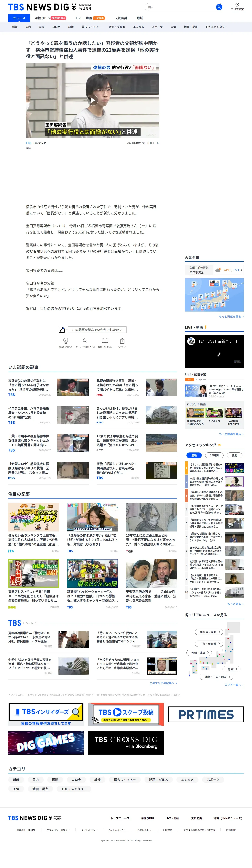Play the main article video
This screenshot has width=252, height=868.
92,100
